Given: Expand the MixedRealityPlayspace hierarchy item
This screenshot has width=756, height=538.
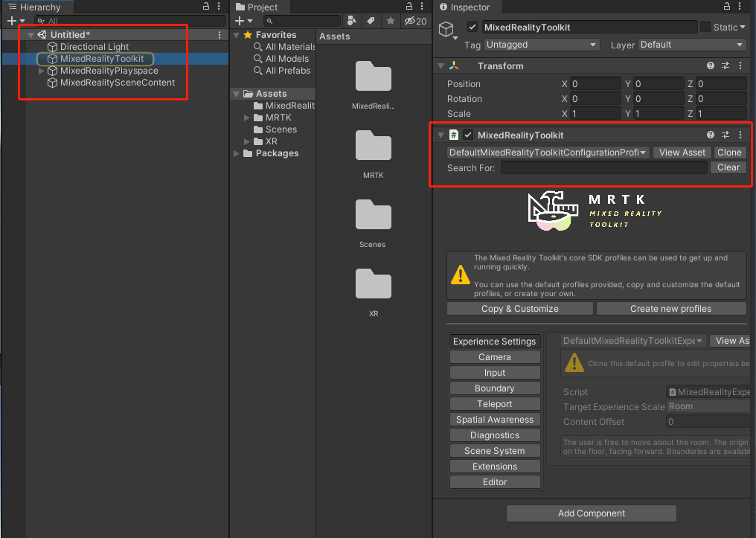Looking at the screenshot, I should coord(42,71).
